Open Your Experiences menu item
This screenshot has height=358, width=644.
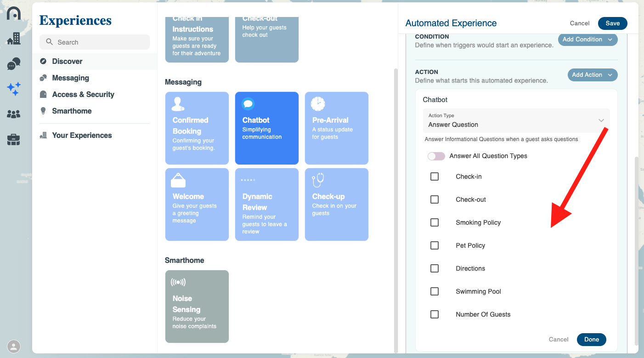82,135
